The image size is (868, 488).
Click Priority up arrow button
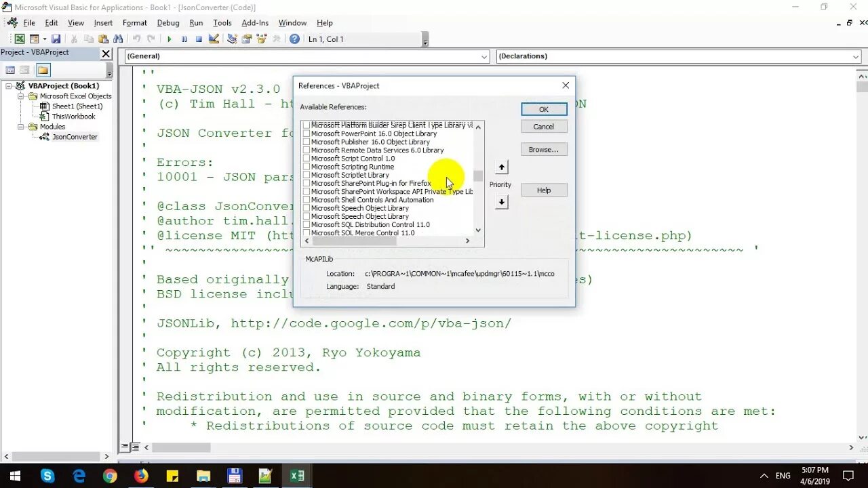pyautogui.click(x=501, y=167)
